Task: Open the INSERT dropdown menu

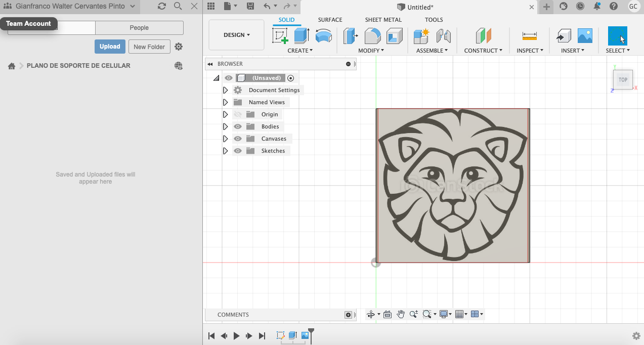Action: 573,51
